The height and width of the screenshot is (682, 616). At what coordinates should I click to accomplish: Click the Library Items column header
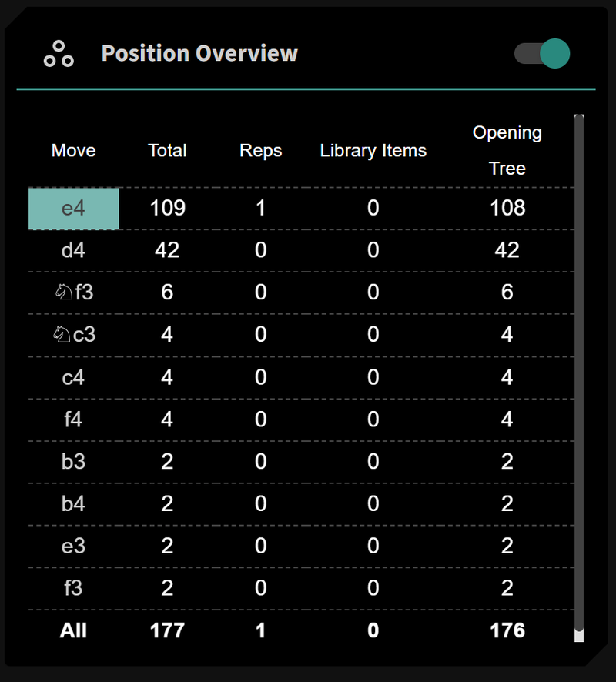(x=373, y=151)
